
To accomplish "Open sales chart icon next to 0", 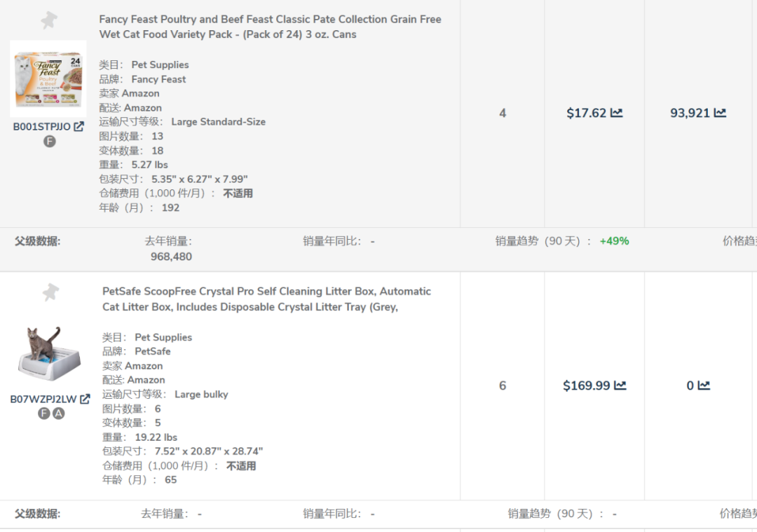I will [x=704, y=386].
